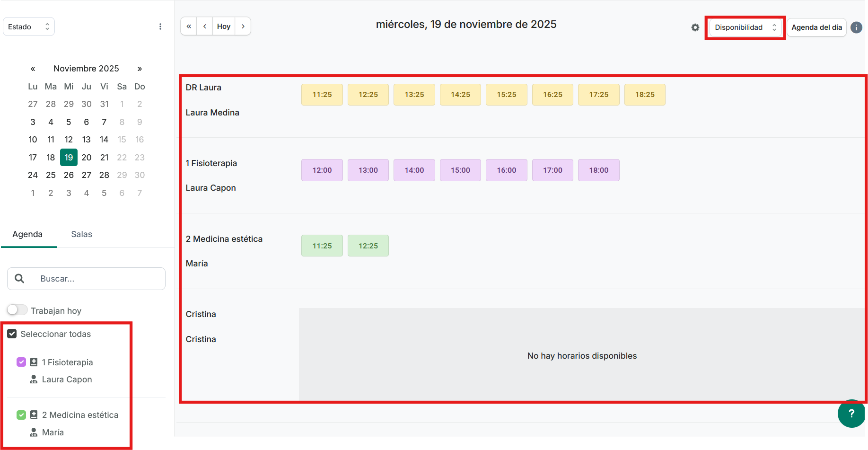Click the three-dot options menu icon
The image size is (868, 450).
tap(160, 26)
